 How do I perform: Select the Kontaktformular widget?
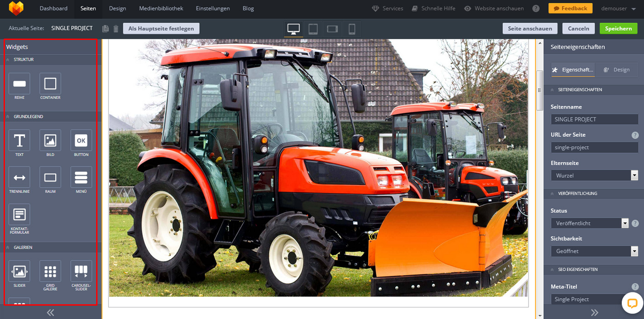coord(19,215)
